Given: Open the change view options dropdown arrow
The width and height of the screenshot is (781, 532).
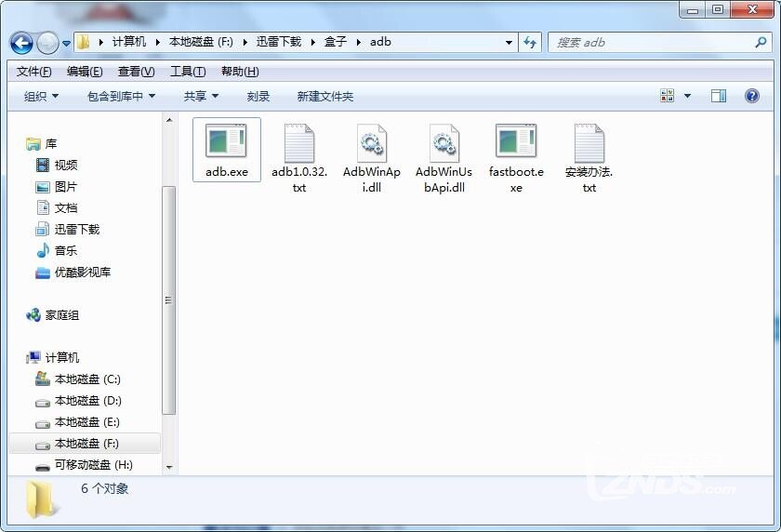Looking at the screenshot, I should click(688, 97).
